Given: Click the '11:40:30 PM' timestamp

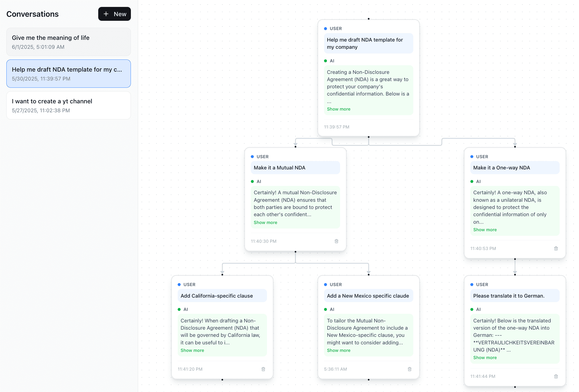Looking at the screenshot, I should tap(263, 241).
